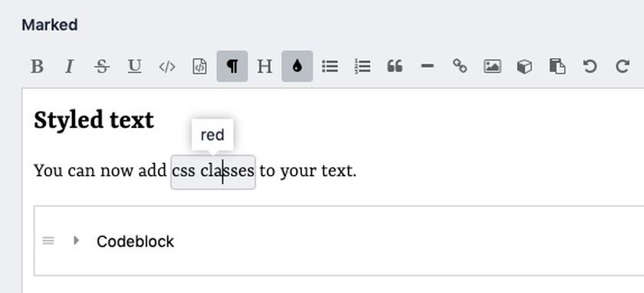Toggle the paragraph style button

click(232, 66)
